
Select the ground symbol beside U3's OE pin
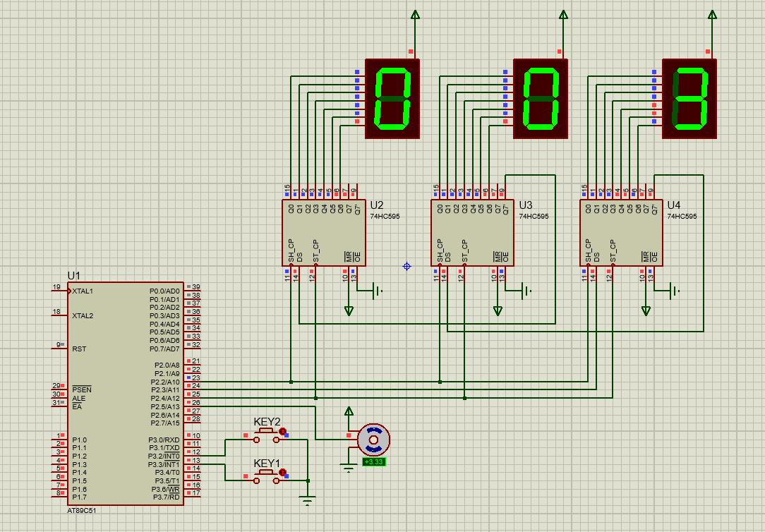tap(526, 291)
